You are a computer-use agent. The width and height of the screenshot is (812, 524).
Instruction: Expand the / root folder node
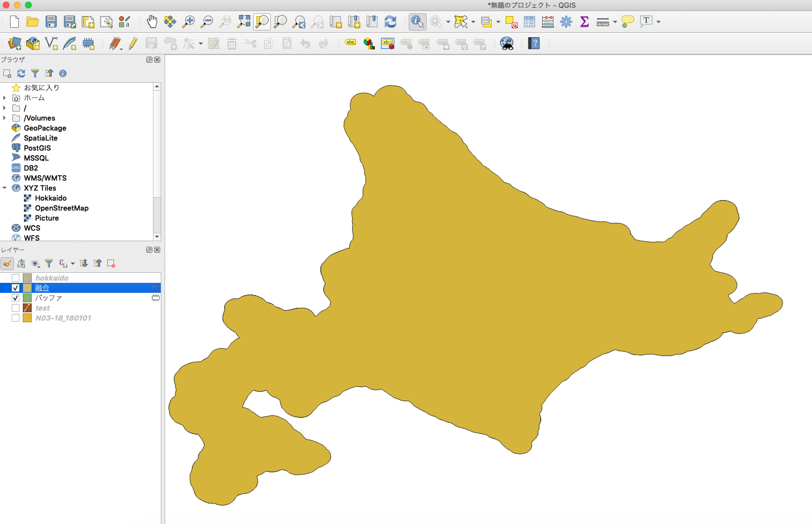(x=4, y=108)
